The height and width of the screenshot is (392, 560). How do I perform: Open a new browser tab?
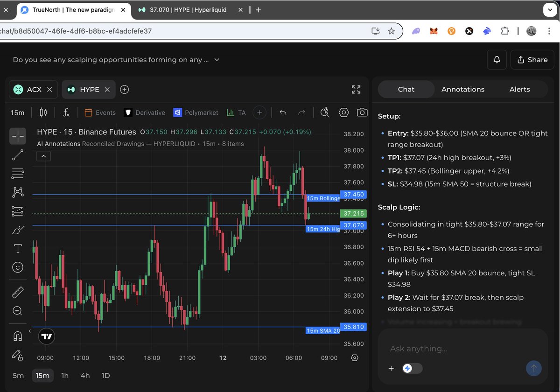point(259,10)
